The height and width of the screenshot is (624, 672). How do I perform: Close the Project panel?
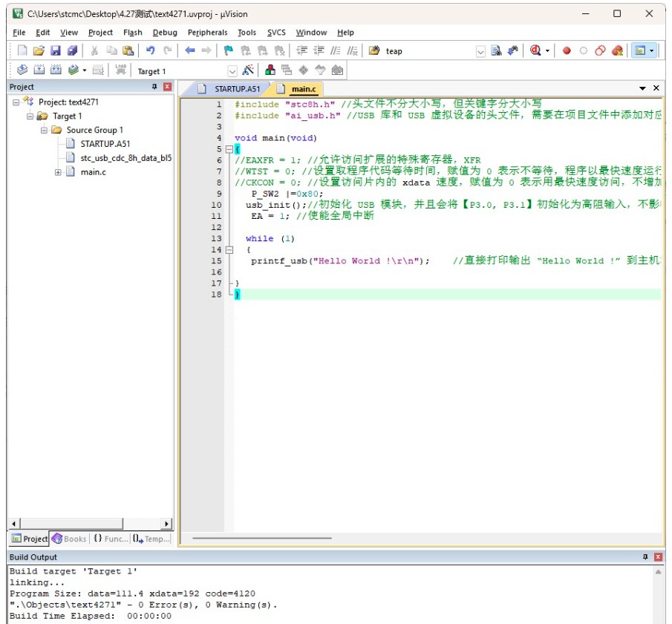click(x=168, y=87)
